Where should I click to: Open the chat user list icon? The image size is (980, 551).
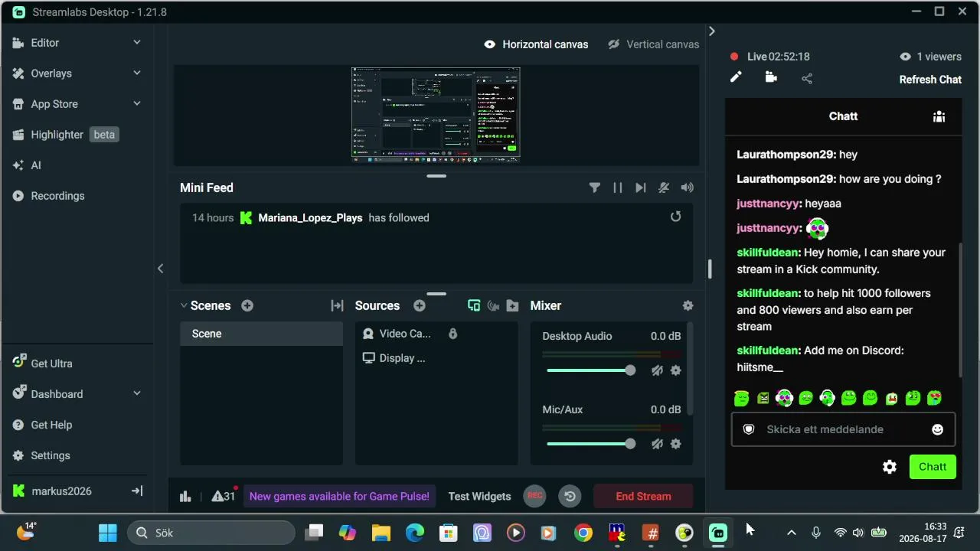[939, 116]
